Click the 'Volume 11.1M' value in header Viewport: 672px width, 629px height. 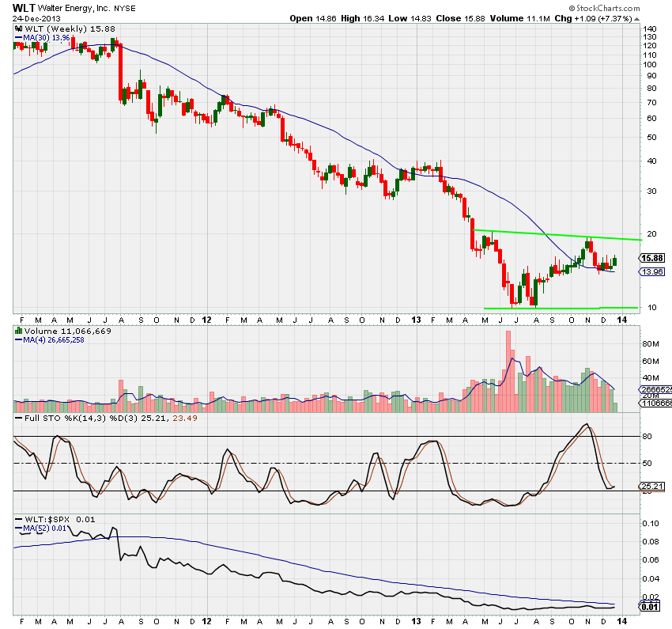520,18
